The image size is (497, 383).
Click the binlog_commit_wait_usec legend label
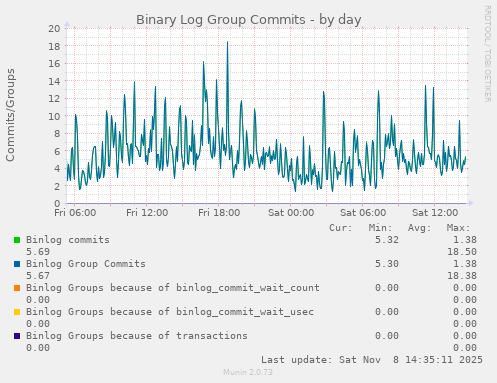(x=170, y=312)
